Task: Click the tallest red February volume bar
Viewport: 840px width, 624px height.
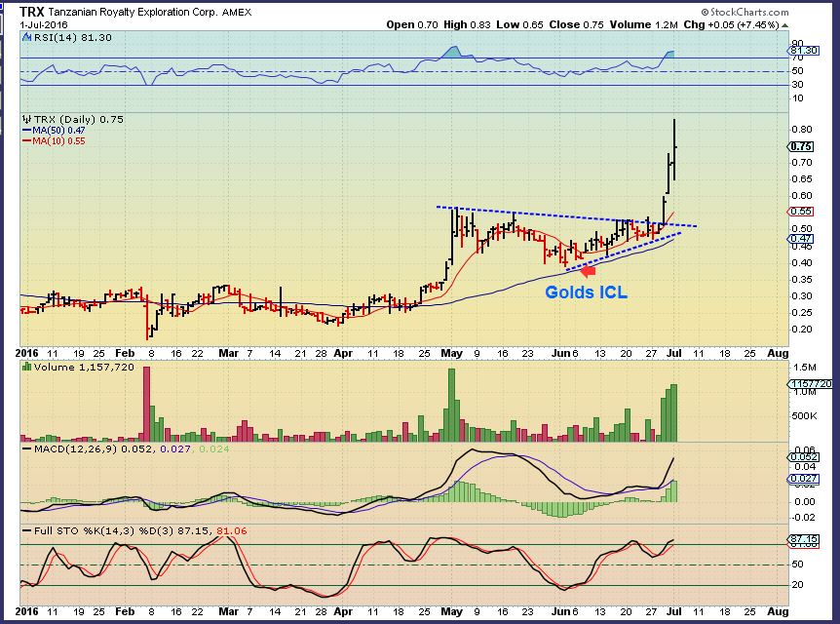Action: pos(147,404)
